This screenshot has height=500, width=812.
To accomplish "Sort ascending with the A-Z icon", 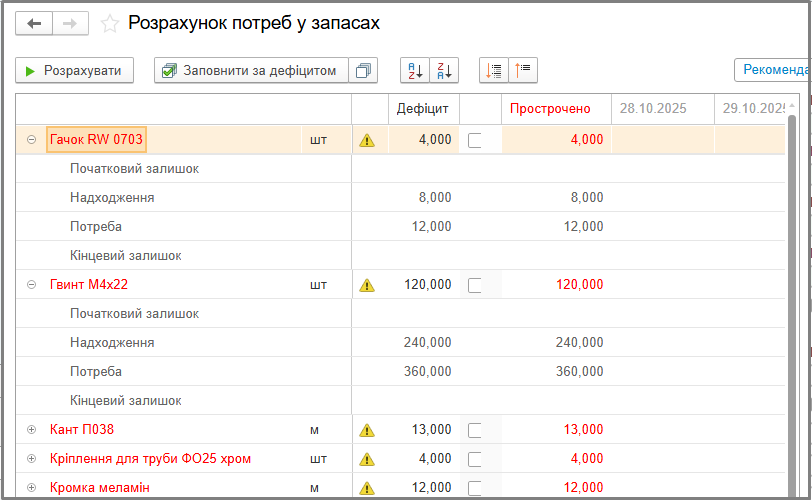I will click(415, 70).
